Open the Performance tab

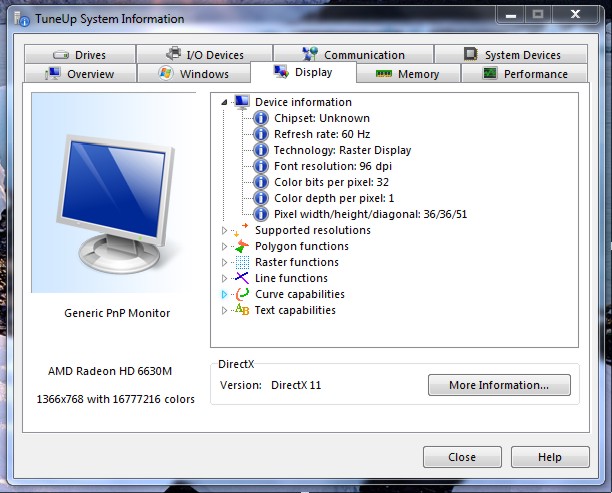524,73
